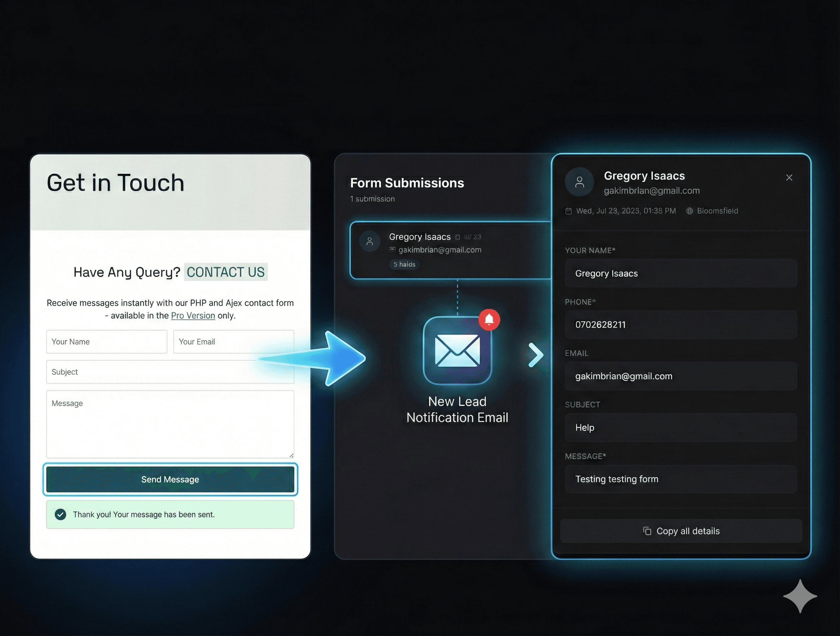The image size is (840, 636).
Task: Click the red notification bell badge
Action: tap(489, 319)
